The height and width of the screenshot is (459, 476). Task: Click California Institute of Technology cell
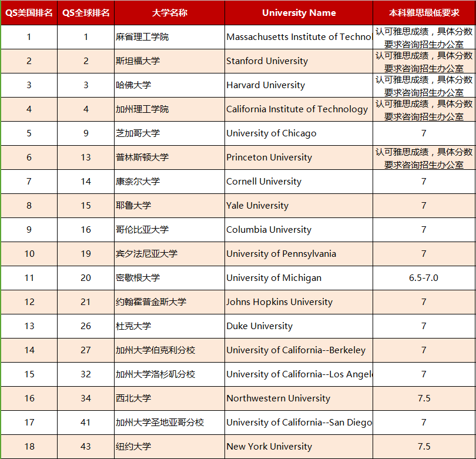click(299, 109)
